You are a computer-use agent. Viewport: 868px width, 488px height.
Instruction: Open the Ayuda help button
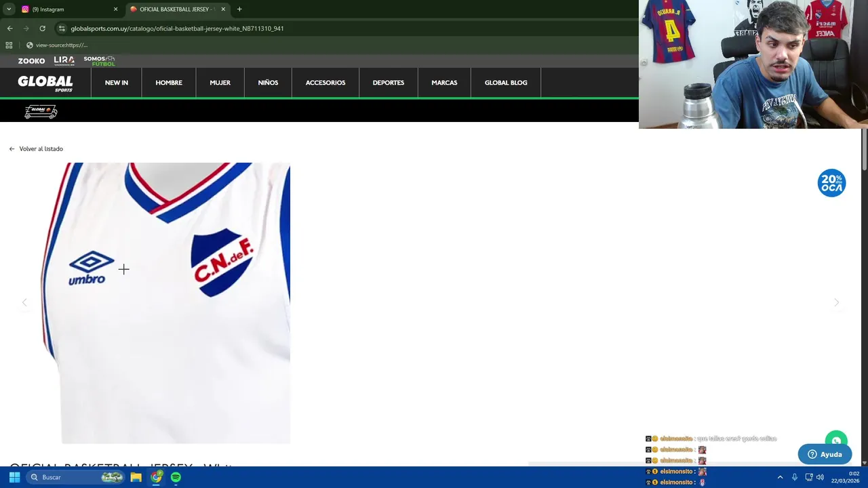[825, 454]
